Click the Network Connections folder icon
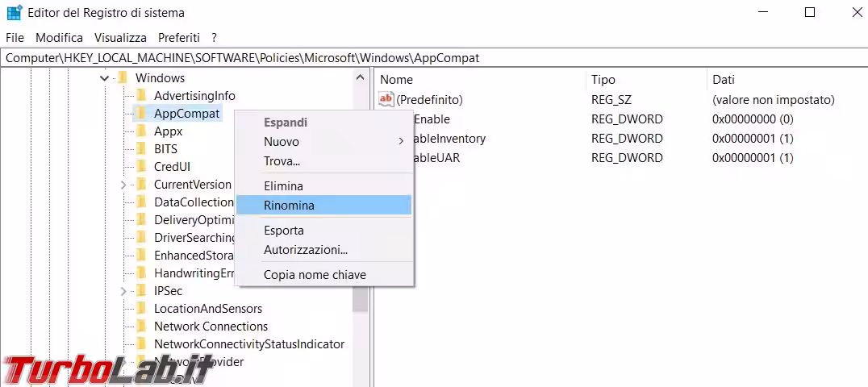The width and height of the screenshot is (868, 387). (x=142, y=327)
